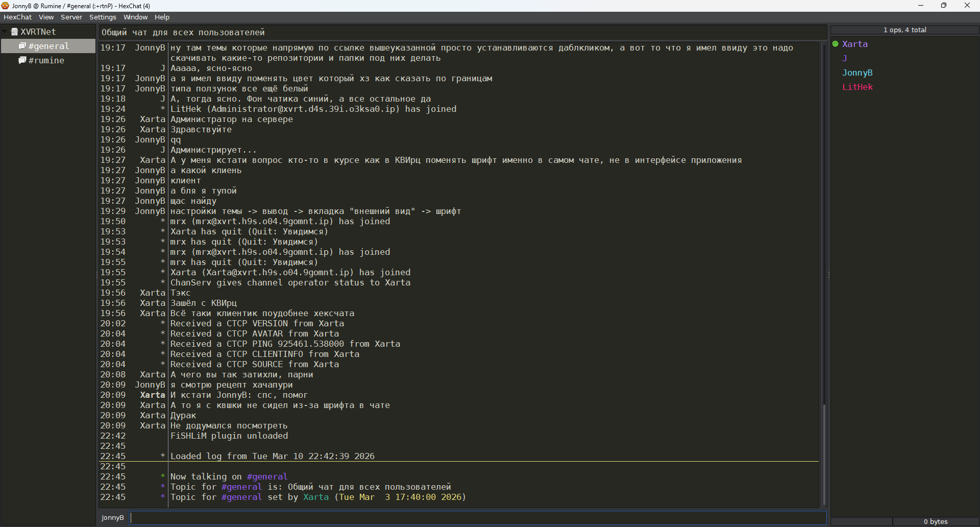This screenshot has width=980, height=527.
Task: Click the XVRTNet server icon in tree
Action: pyautogui.click(x=15, y=32)
